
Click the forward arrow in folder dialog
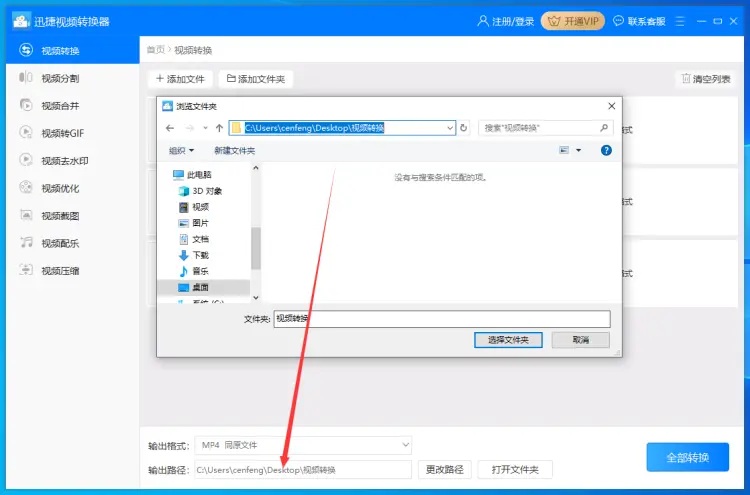(x=190, y=128)
